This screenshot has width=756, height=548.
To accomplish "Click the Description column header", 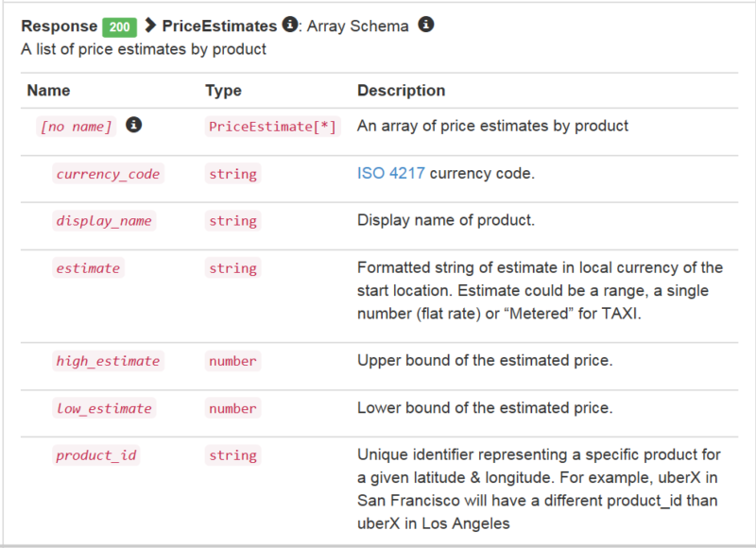I will coord(401,91).
